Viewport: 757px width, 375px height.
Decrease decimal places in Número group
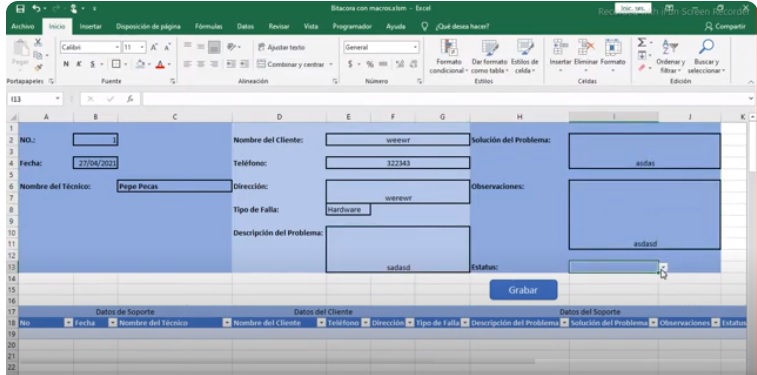[x=413, y=64]
